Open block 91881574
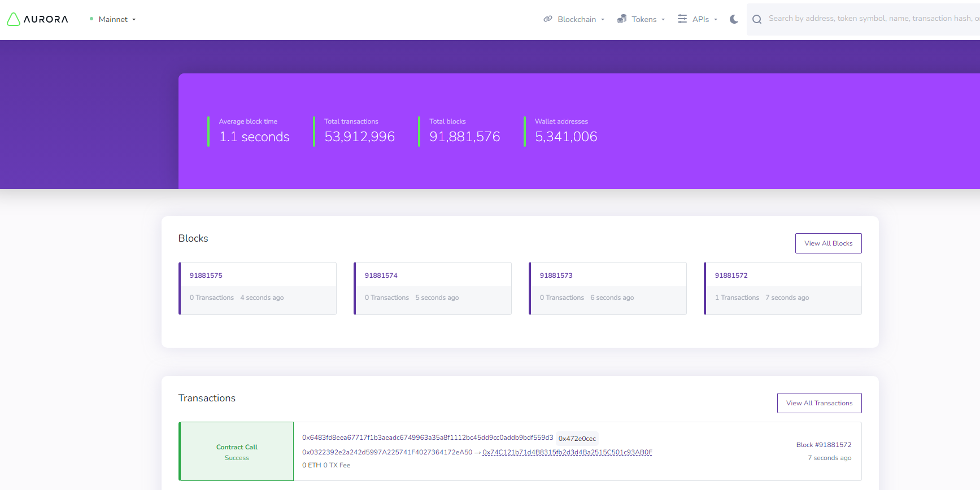 381,275
